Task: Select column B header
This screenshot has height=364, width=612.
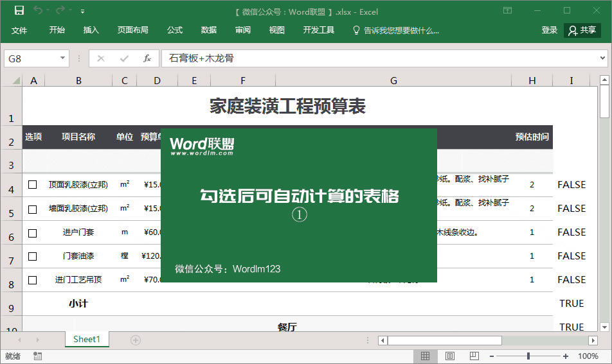Action: [x=78, y=81]
